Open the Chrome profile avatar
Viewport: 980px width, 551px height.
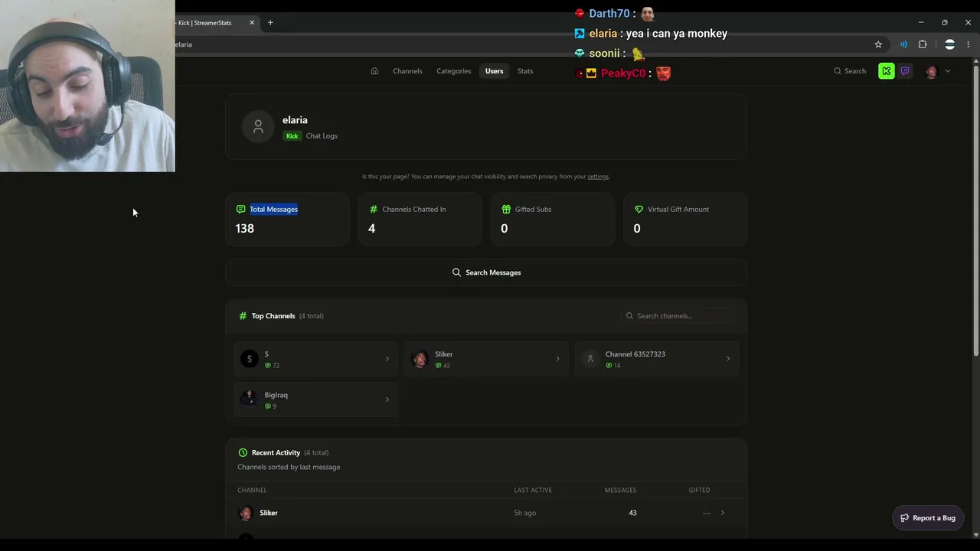click(x=949, y=44)
